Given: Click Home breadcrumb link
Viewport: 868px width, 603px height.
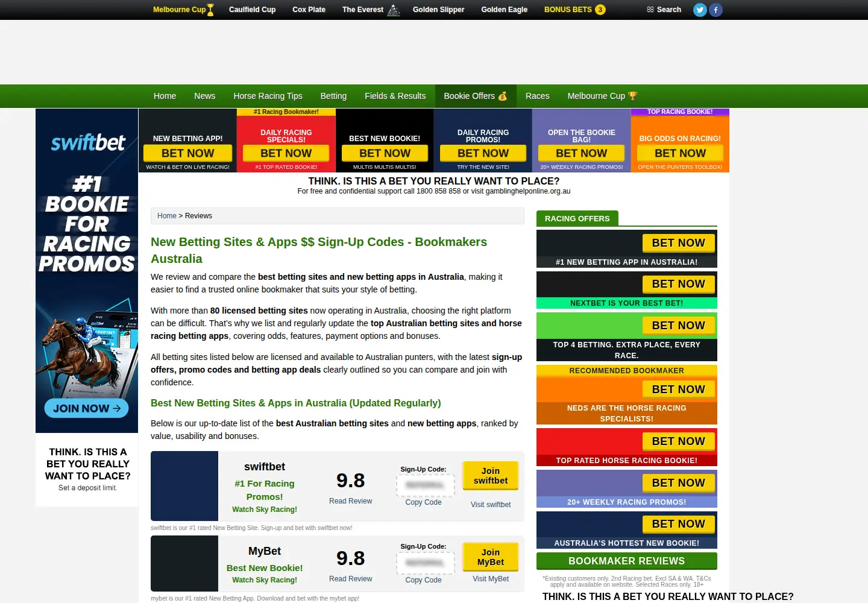Looking at the screenshot, I should (167, 216).
